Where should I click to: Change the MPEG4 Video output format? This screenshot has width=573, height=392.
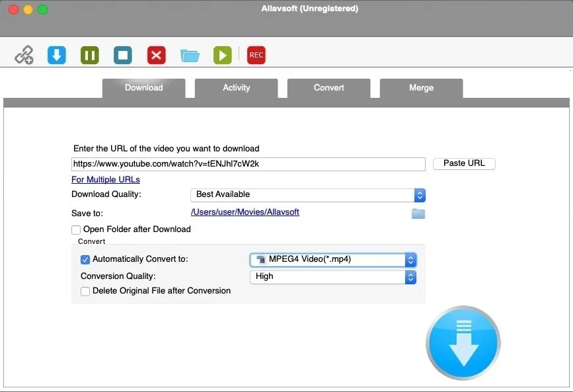(410, 259)
